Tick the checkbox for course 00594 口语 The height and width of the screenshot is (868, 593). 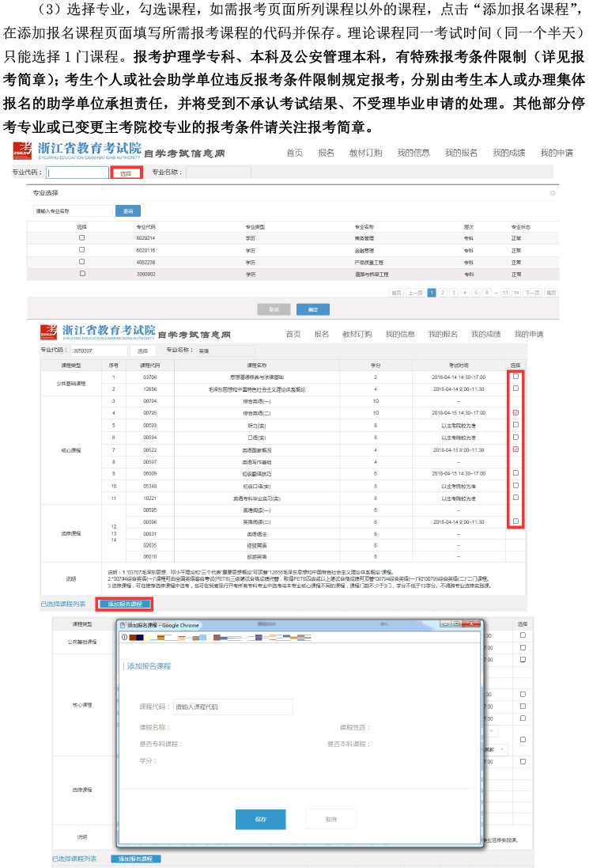(516, 437)
